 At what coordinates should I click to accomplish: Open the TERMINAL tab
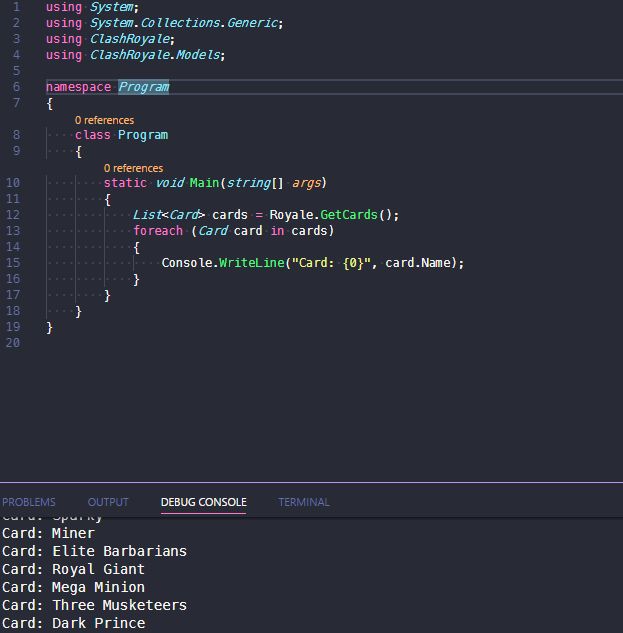304,502
